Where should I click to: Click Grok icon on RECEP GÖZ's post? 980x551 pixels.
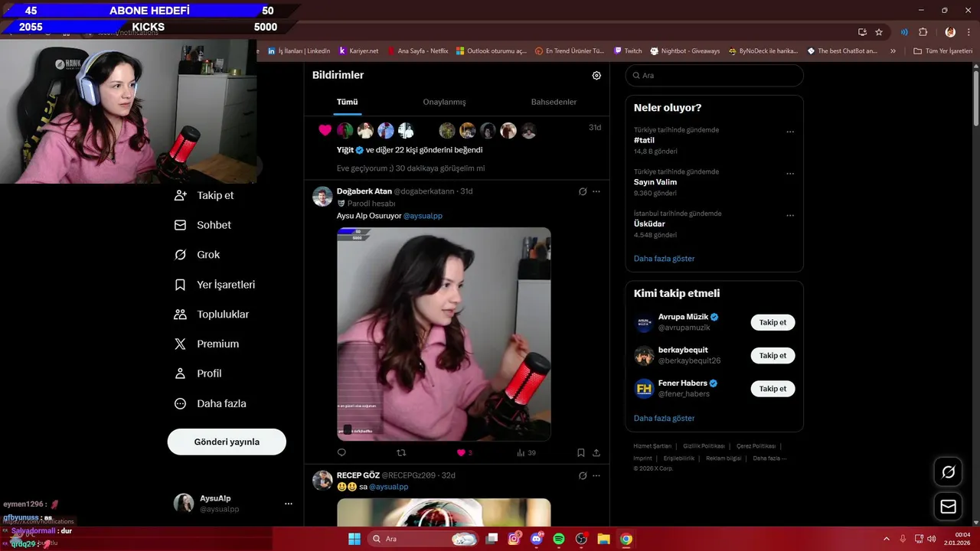click(583, 475)
